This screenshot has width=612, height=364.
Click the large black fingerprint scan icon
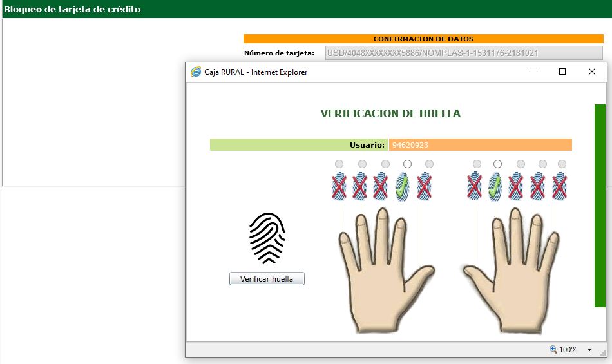[x=267, y=238]
